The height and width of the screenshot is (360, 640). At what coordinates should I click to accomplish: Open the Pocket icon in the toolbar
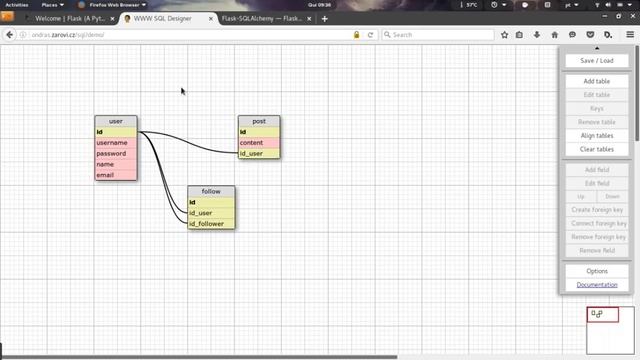590,35
